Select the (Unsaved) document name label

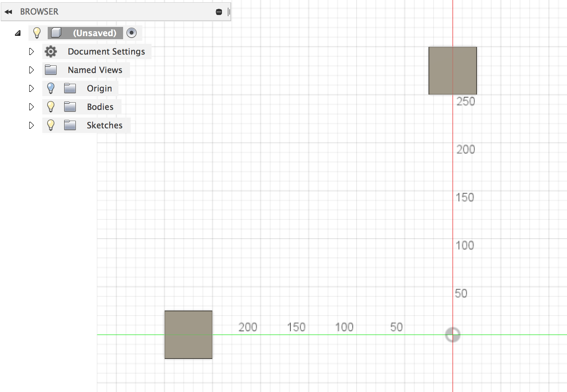tap(95, 33)
